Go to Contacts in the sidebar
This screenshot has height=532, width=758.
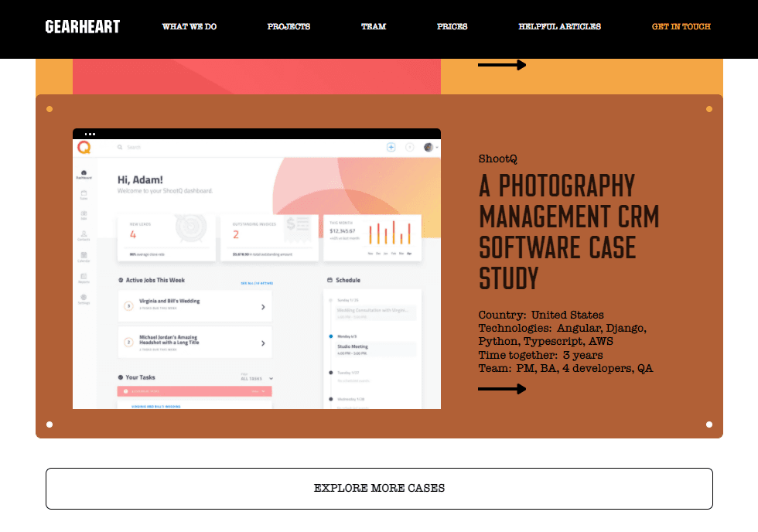tap(84, 236)
